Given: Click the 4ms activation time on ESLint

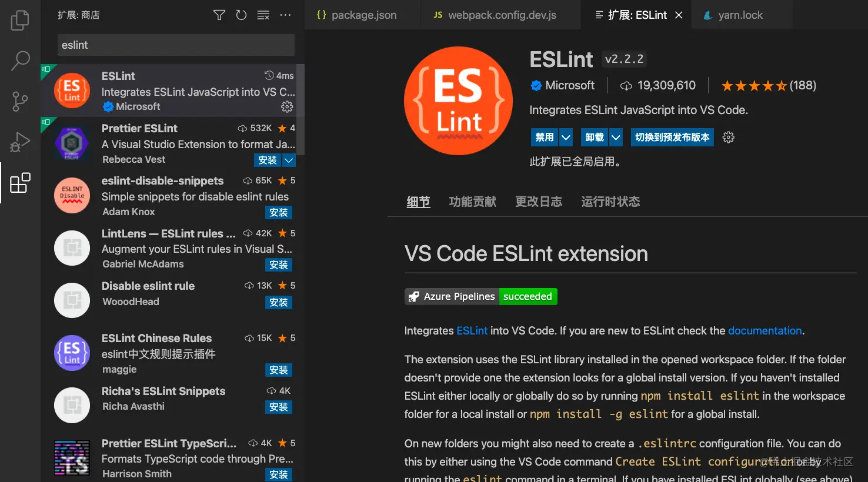Looking at the screenshot, I should 279,75.
